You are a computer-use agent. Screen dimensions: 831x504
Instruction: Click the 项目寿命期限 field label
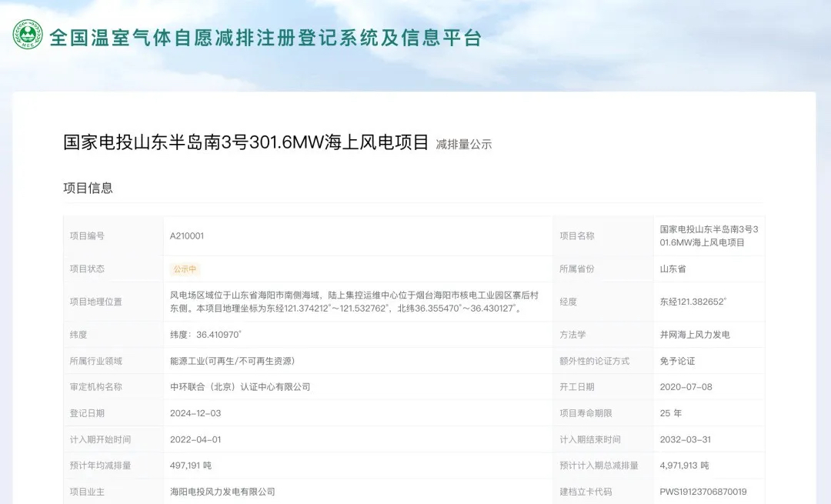586,413
